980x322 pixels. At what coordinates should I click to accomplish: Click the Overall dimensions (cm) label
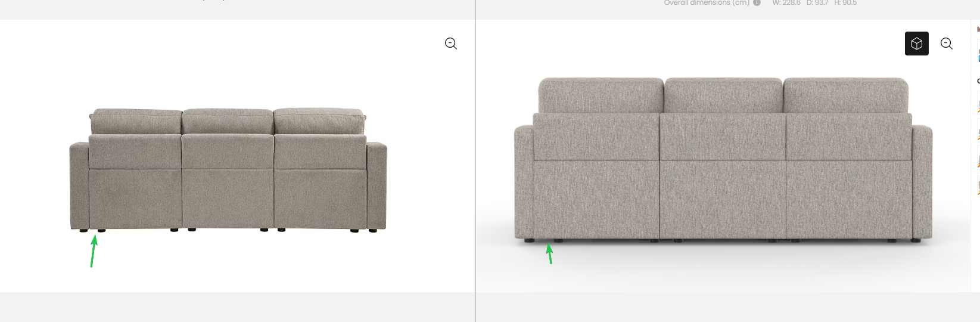tap(707, 3)
